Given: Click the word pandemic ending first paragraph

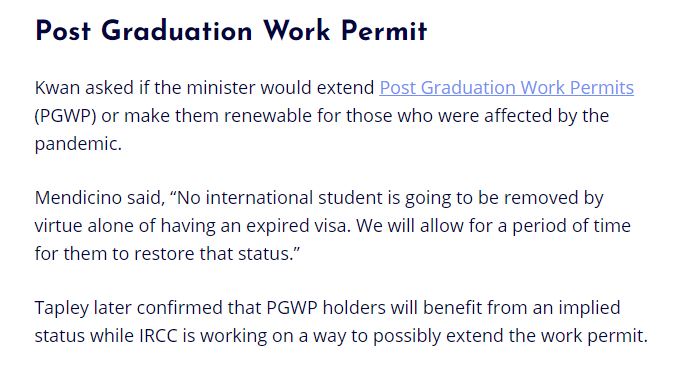Looking at the screenshot, I should (76, 144).
